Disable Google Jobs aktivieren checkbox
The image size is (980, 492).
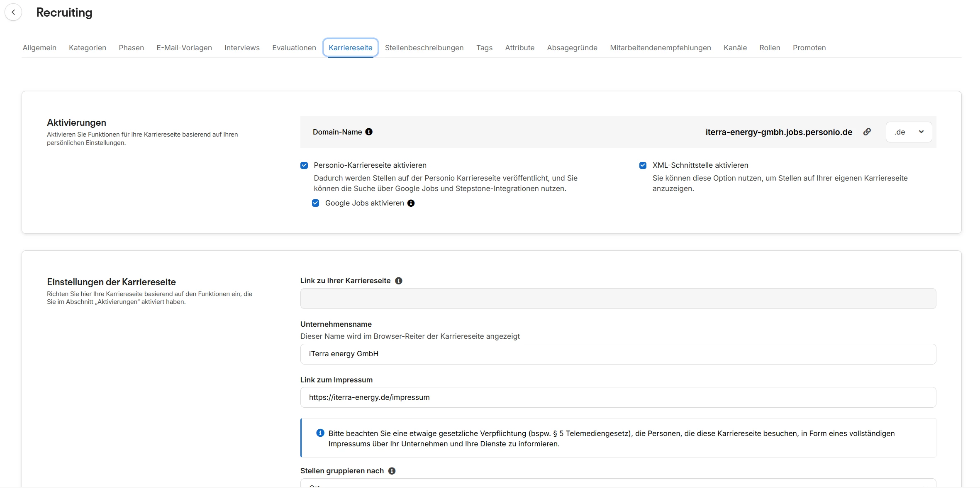[x=315, y=203]
